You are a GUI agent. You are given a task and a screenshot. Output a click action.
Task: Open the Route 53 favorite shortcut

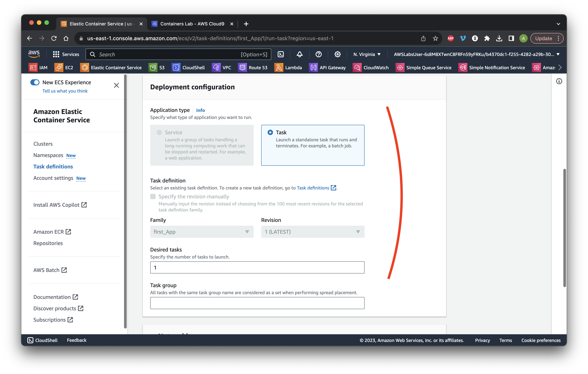pyautogui.click(x=253, y=68)
